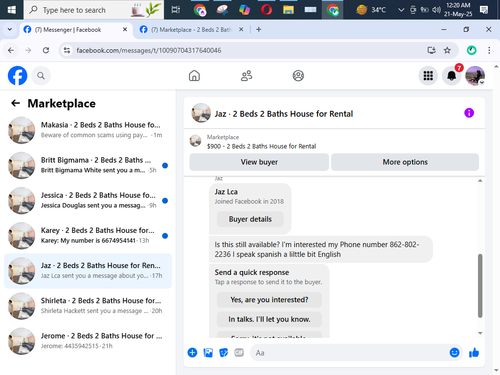Viewport: 500px width, 375px height.
Task: Select Jaz conversation in list
Action: (88, 271)
